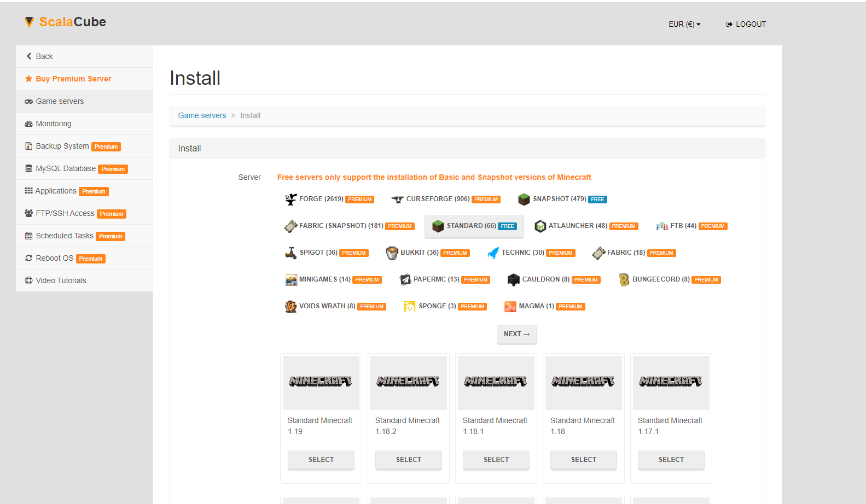This screenshot has height=504, width=866.
Task: Click the Bukkit bucket icon
Action: [392, 253]
